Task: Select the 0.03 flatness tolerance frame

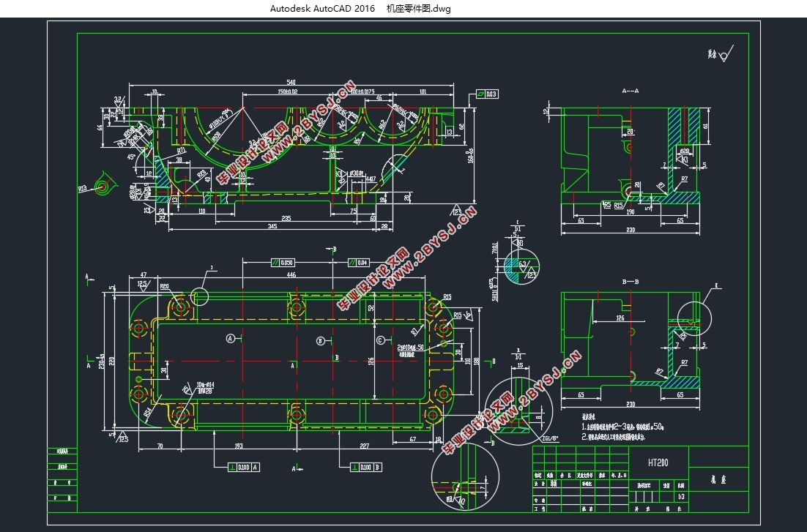Action: click(487, 94)
